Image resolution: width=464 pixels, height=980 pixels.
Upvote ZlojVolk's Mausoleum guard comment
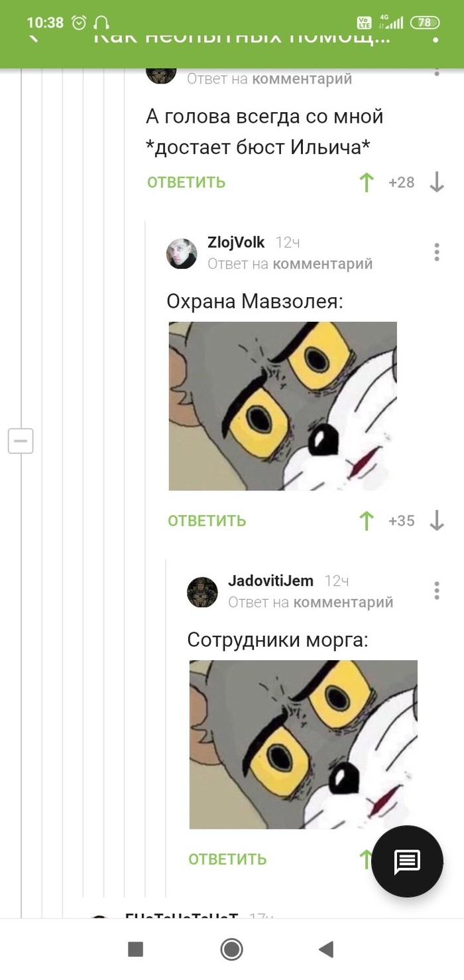click(x=367, y=521)
